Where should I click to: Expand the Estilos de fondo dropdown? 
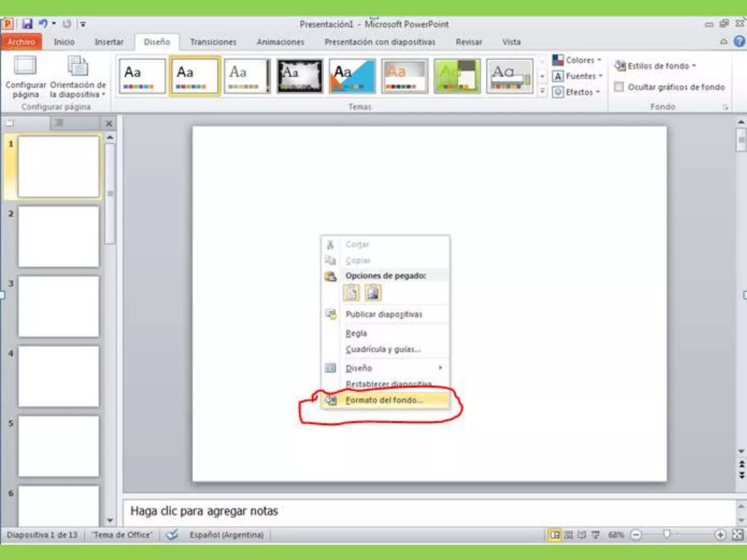656,66
